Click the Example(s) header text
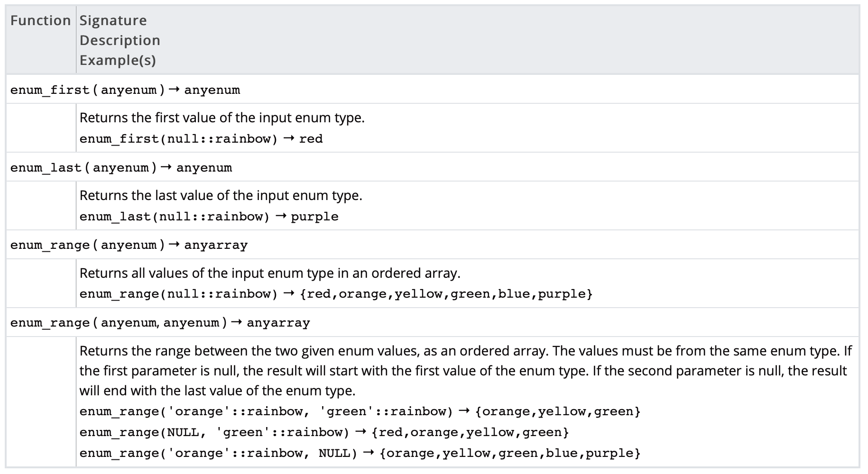This screenshot has height=474, width=868. tap(118, 61)
